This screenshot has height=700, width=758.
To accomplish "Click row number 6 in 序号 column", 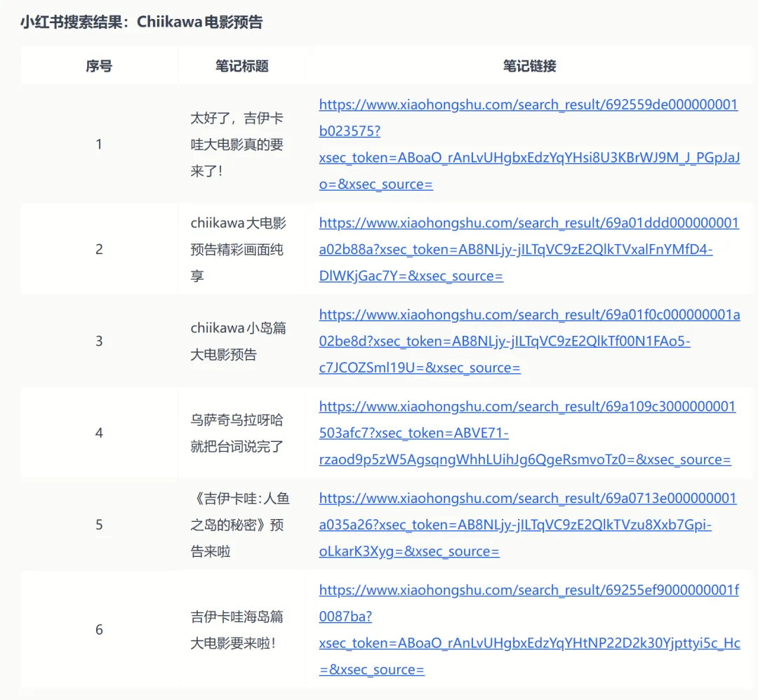I will click(99, 629).
